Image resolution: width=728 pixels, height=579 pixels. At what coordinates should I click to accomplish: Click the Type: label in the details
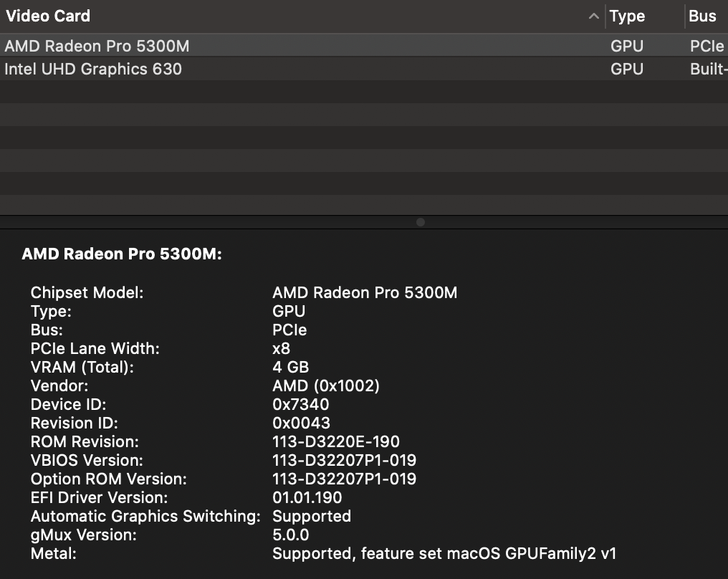click(51, 312)
